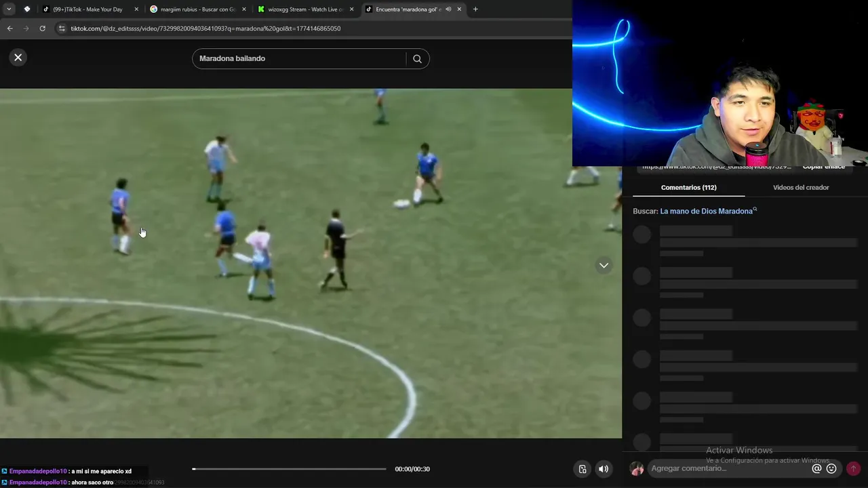
Task: Switch to the 'Videos del creador' tab
Action: (801, 188)
